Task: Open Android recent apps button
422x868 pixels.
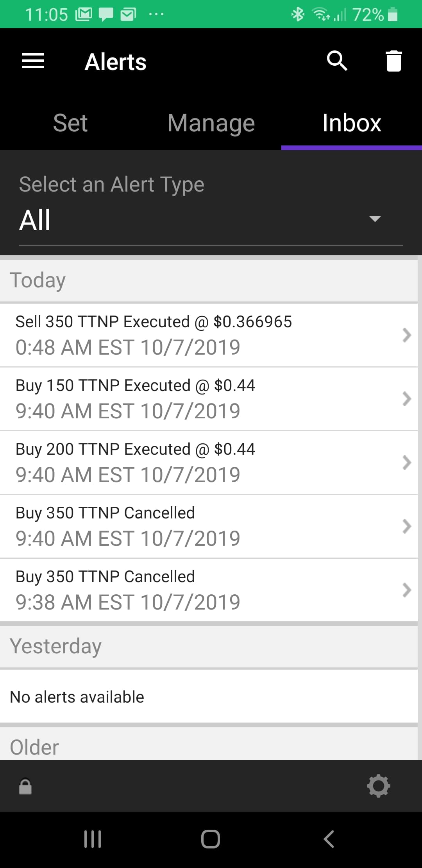Action: point(93,839)
